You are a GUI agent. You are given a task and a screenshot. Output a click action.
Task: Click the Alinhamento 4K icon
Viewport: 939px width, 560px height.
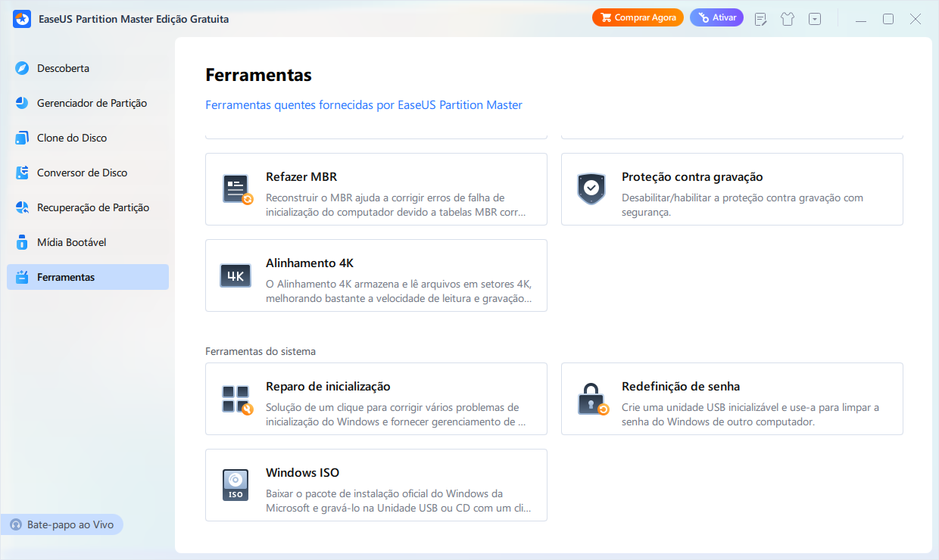[x=236, y=275]
